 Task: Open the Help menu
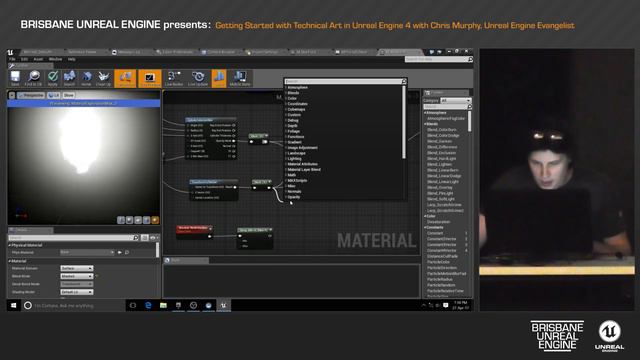click(71, 59)
